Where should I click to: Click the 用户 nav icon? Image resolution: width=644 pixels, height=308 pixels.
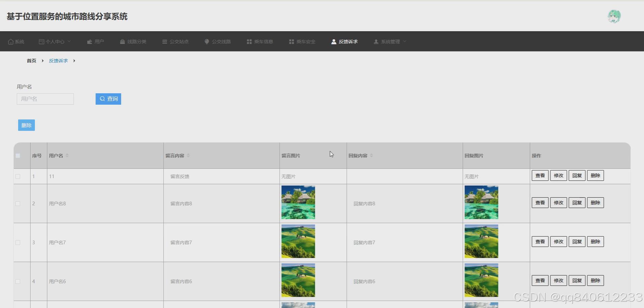pos(90,42)
